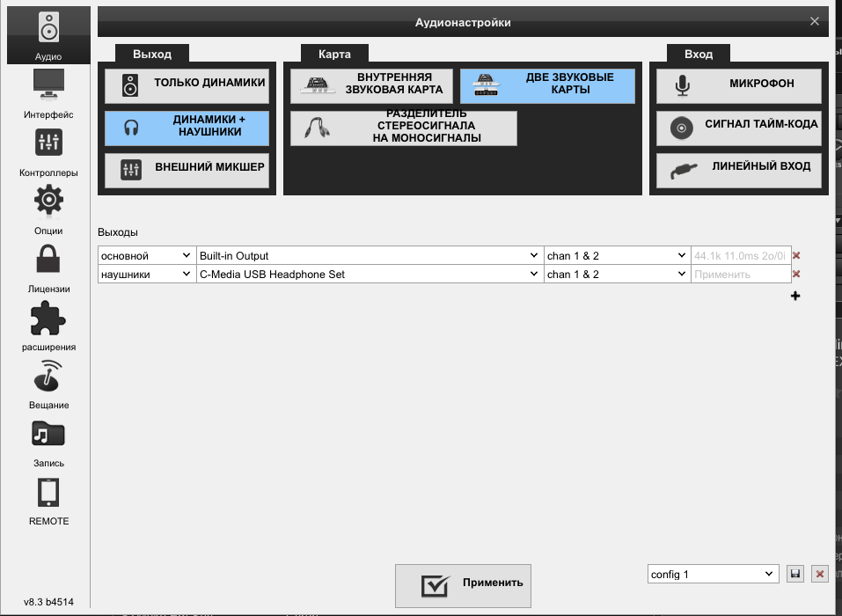Open the Опции gear section
The height and width of the screenshot is (616, 842).
(x=48, y=210)
